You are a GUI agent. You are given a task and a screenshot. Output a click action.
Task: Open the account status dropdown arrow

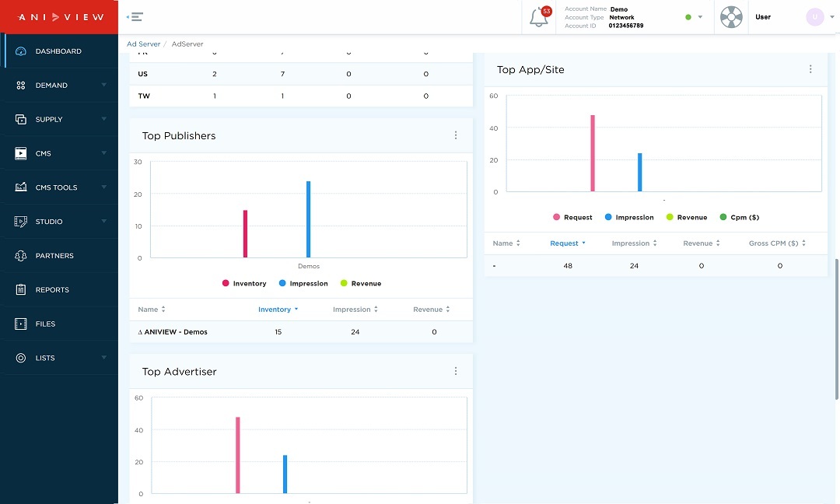click(700, 17)
